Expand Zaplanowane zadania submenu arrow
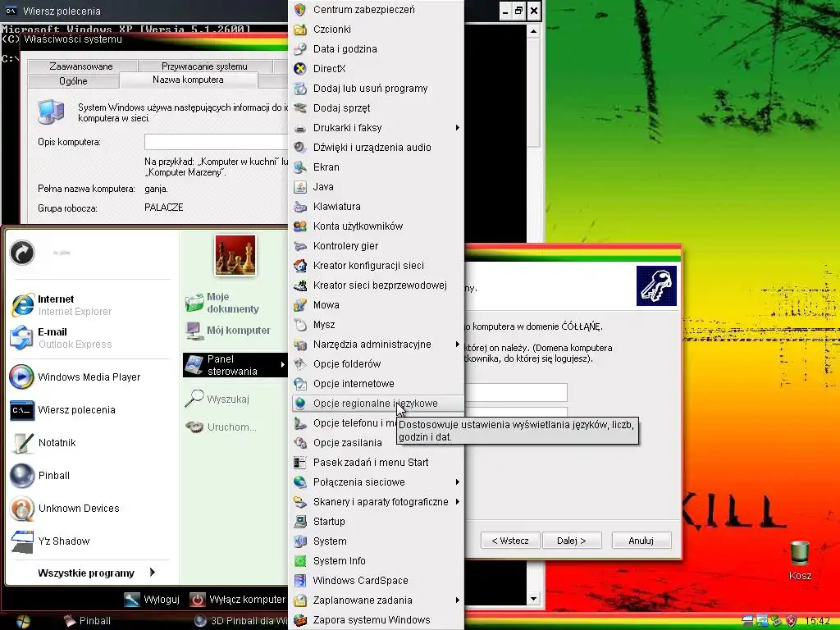Viewport: 840px width, 630px height. [457, 600]
